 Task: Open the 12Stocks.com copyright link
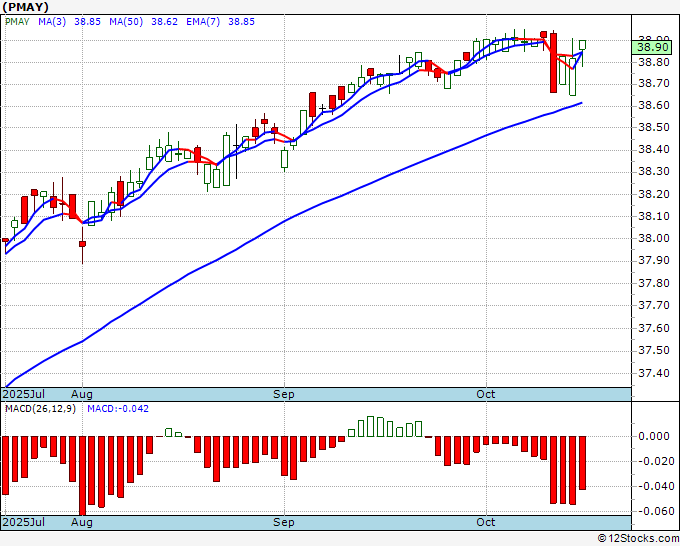[638, 539]
